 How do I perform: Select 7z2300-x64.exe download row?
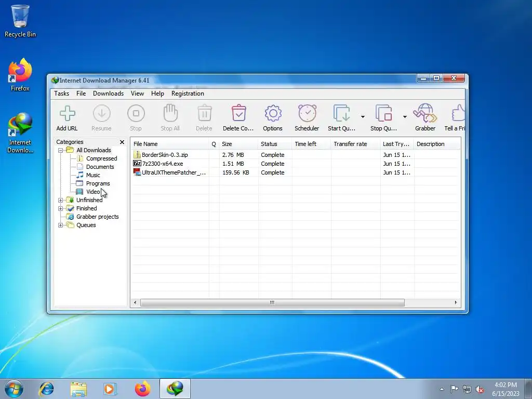[296, 164]
